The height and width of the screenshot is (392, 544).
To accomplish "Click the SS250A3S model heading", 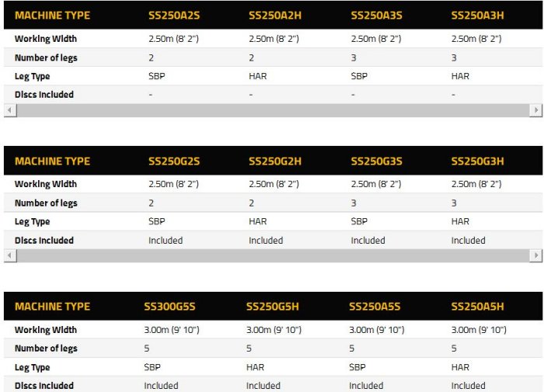I will coord(376,16).
